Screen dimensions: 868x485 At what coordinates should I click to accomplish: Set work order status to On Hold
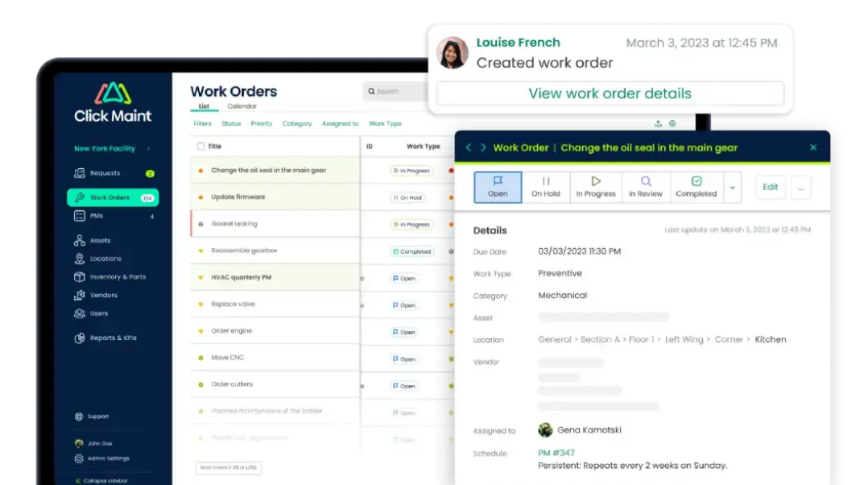pos(546,187)
